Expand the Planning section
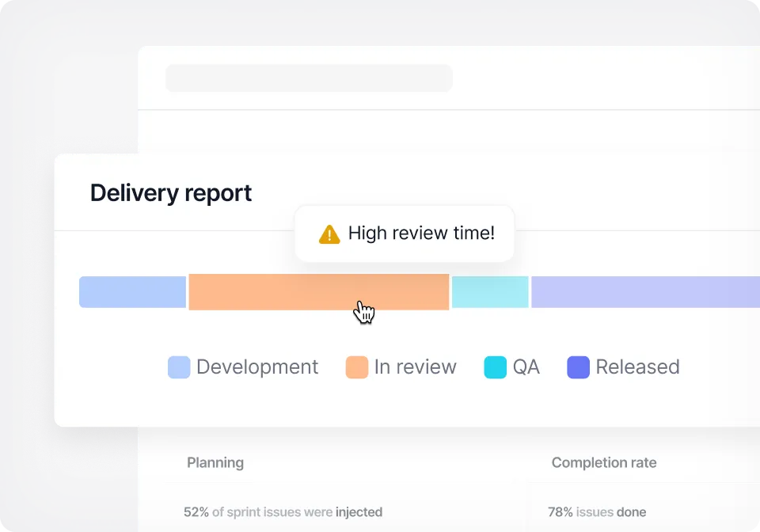The image size is (760, 532). (x=215, y=462)
